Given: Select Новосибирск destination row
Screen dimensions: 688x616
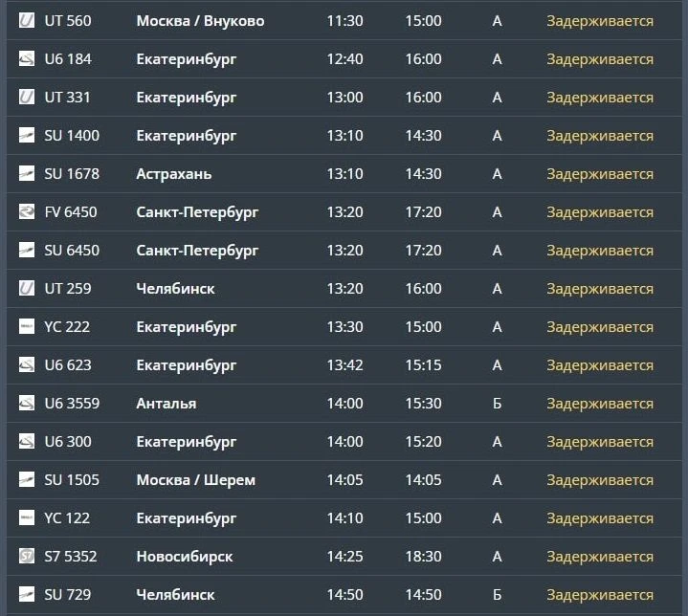Looking at the screenshot, I should pos(344,557).
